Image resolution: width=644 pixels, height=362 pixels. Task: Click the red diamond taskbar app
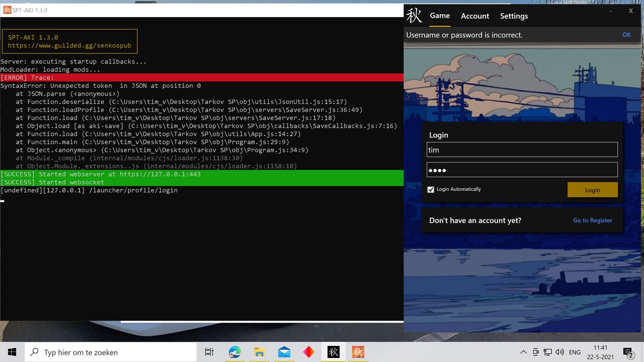(x=309, y=352)
